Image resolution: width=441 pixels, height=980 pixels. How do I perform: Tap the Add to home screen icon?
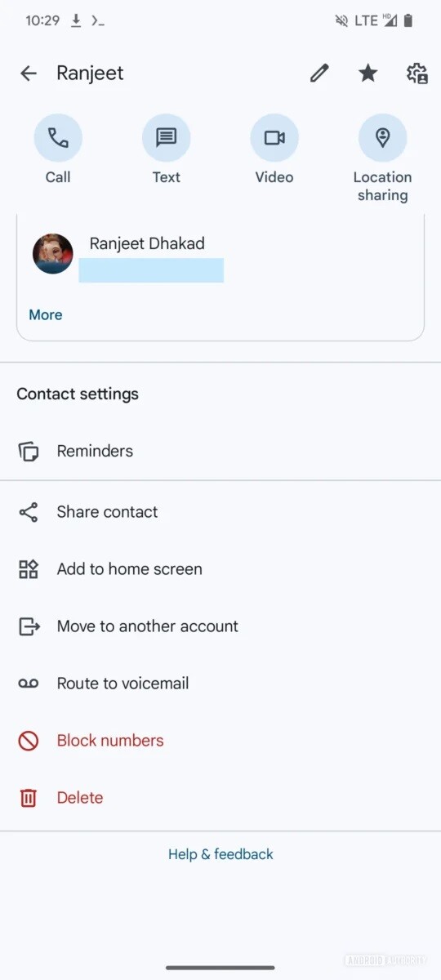point(29,569)
